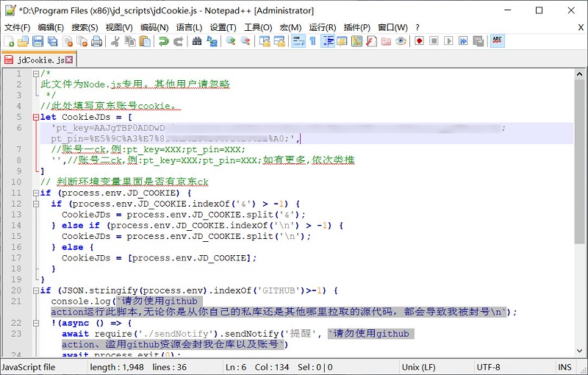Open Find with the binoculars icon

click(x=197, y=41)
